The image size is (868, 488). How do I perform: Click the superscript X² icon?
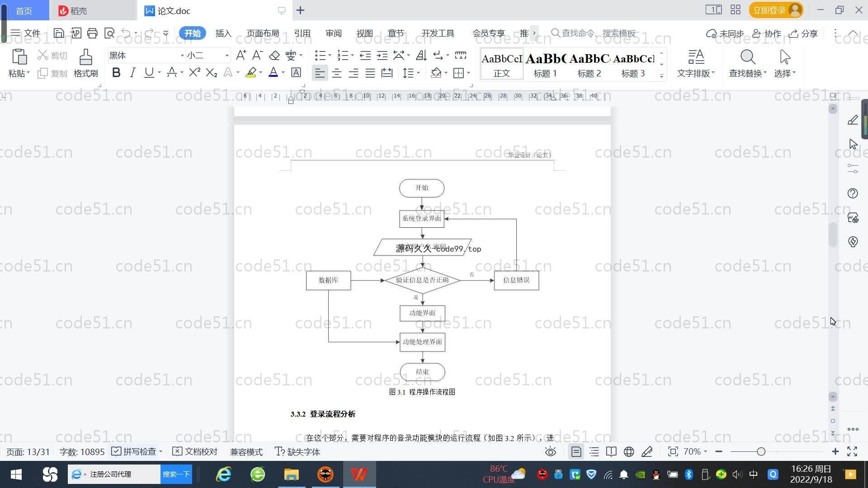195,73
